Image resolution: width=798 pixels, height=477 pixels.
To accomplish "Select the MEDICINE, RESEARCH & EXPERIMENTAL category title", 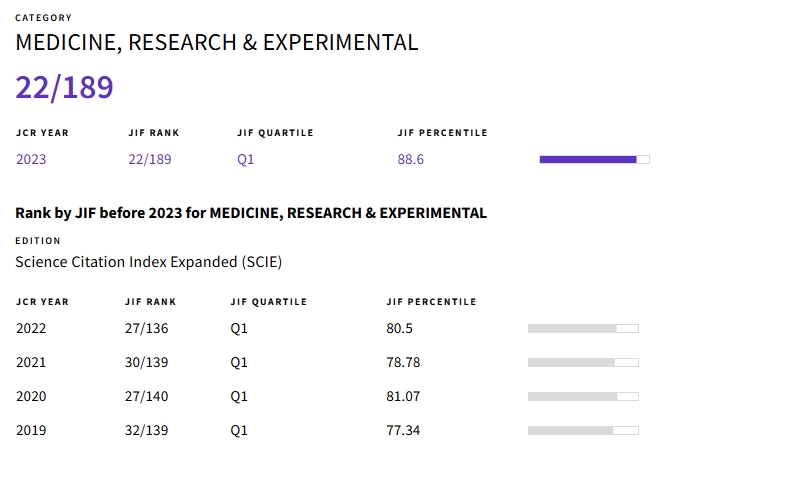I will click(x=216, y=42).
